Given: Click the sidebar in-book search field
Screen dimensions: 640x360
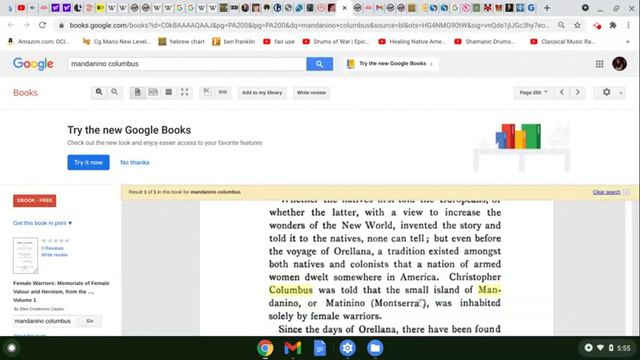Looking at the screenshot, I should click(x=44, y=321).
